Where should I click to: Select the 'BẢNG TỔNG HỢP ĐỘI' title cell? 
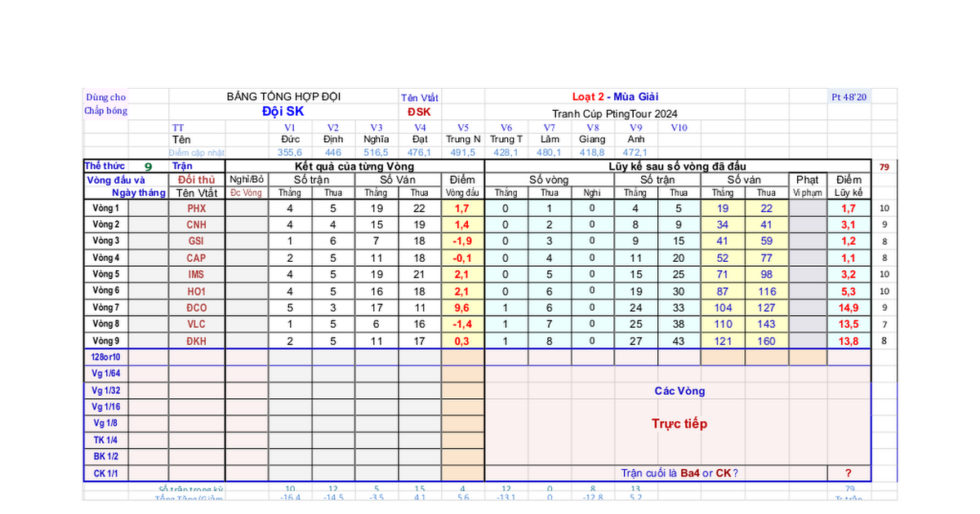point(283,96)
